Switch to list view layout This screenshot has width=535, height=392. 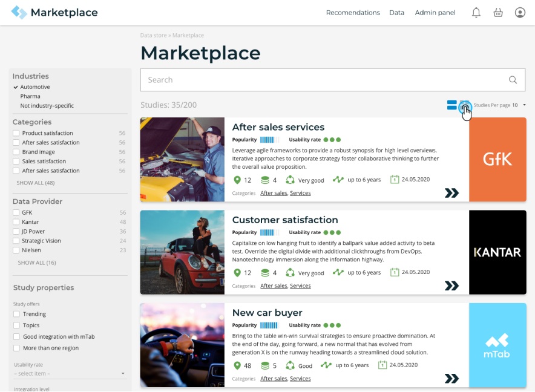click(451, 105)
